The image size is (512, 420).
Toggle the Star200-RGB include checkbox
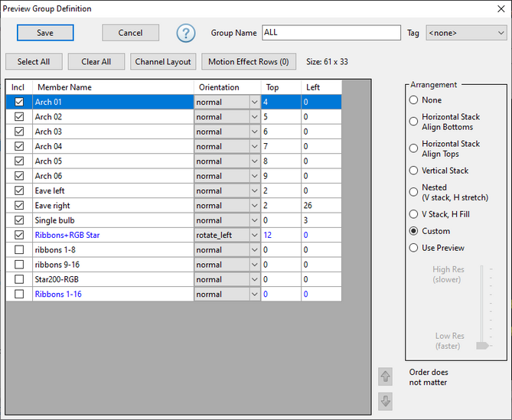(19, 279)
